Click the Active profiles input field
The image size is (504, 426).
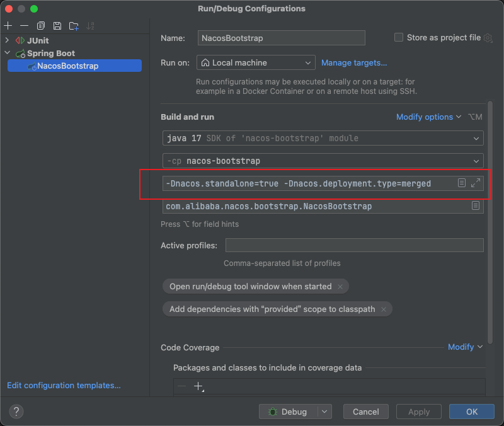click(x=354, y=245)
